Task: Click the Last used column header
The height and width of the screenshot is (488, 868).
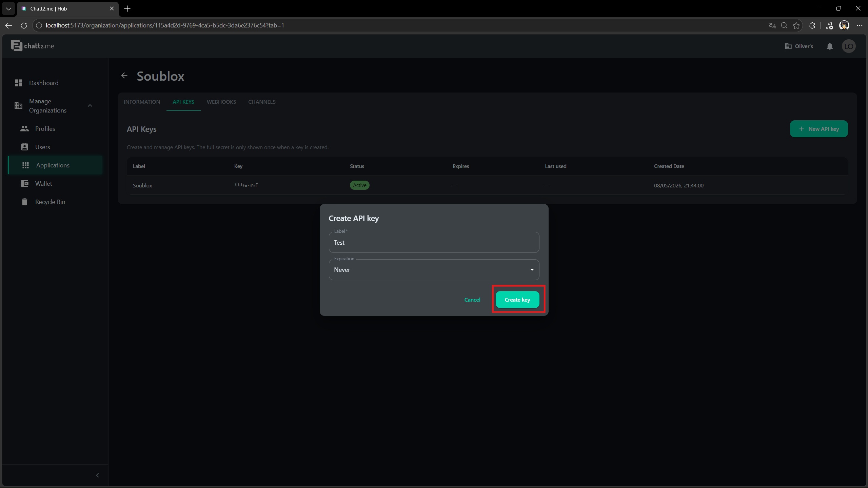Action: (555, 166)
